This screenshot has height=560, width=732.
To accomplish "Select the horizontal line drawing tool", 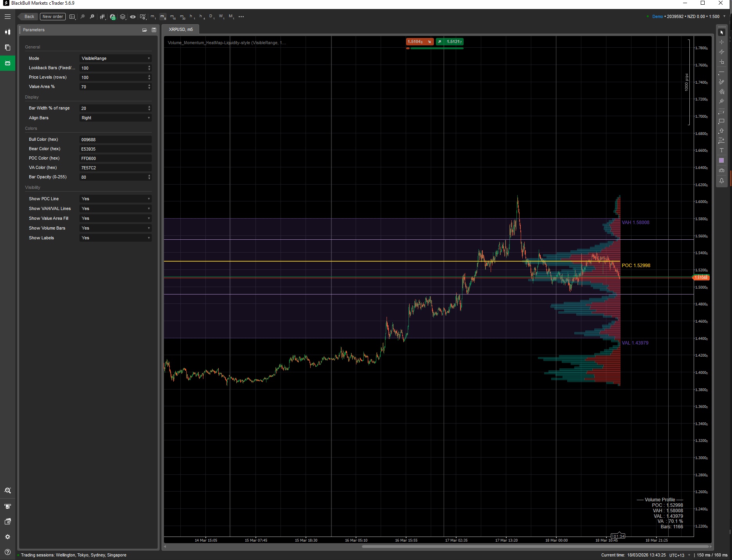I will (722, 72).
